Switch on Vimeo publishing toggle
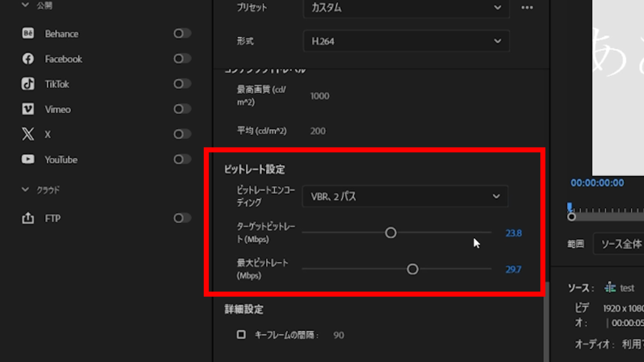Viewport: 644px width, 362px height. 182,109
